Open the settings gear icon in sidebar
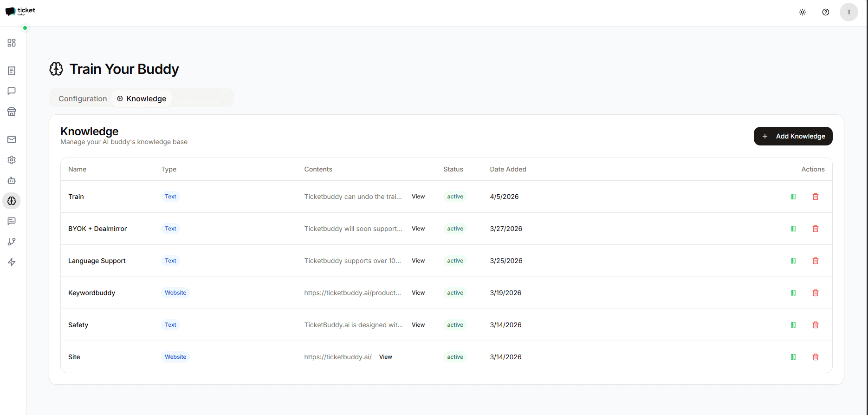Image resolution: width=868 pixels, height=415 pixels. tap(12, 160)
